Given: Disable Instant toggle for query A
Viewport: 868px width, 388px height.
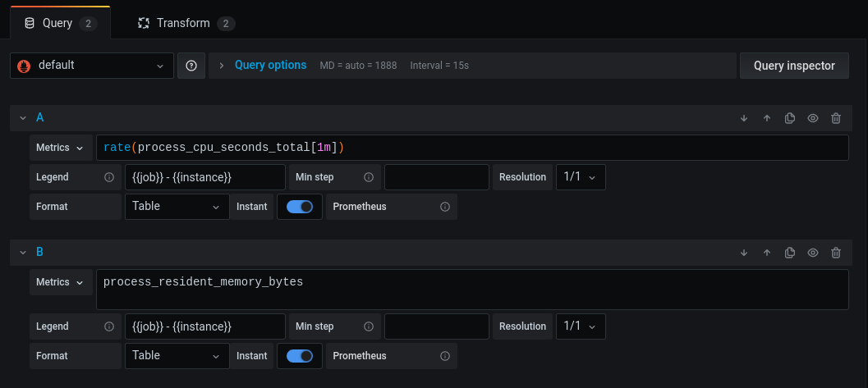Looking at the screenshot, I should click(300, 207).
